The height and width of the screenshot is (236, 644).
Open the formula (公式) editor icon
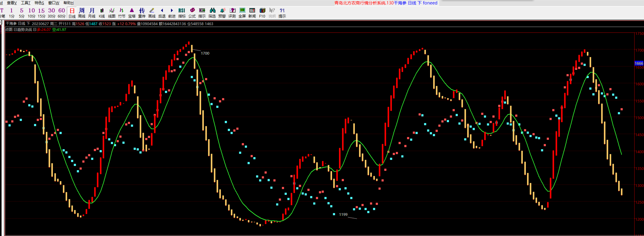pos(192,13)
